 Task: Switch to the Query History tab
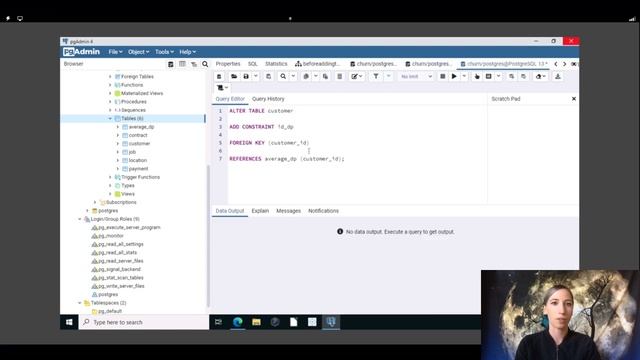pyautogui.click(x=268, y=99)
